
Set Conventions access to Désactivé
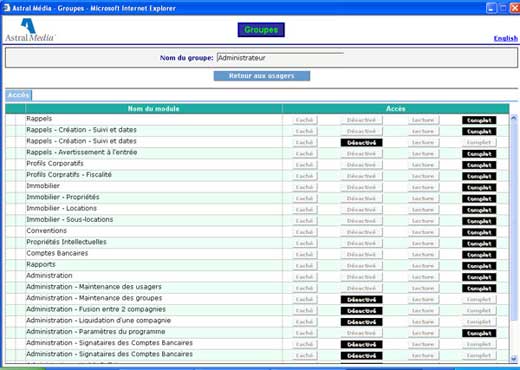(361, 232)
